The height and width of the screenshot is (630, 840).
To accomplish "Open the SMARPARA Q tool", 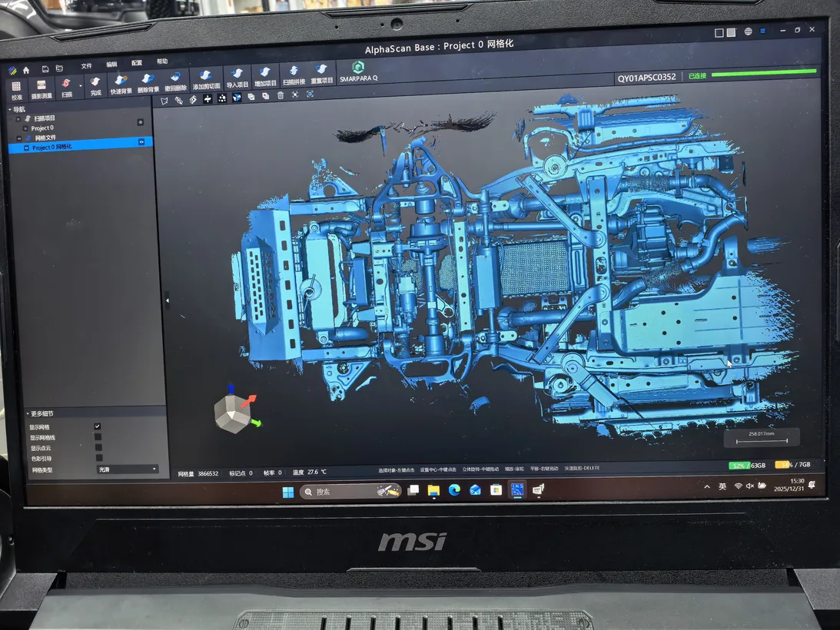I will (x=358, y=71).
